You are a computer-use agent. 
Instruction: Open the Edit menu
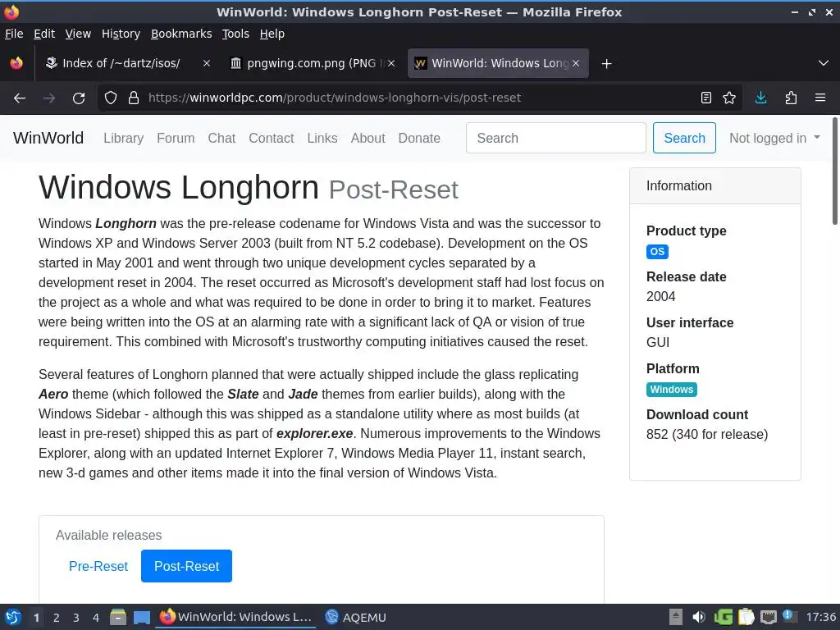pyautogui.click(x=44, y=34)
